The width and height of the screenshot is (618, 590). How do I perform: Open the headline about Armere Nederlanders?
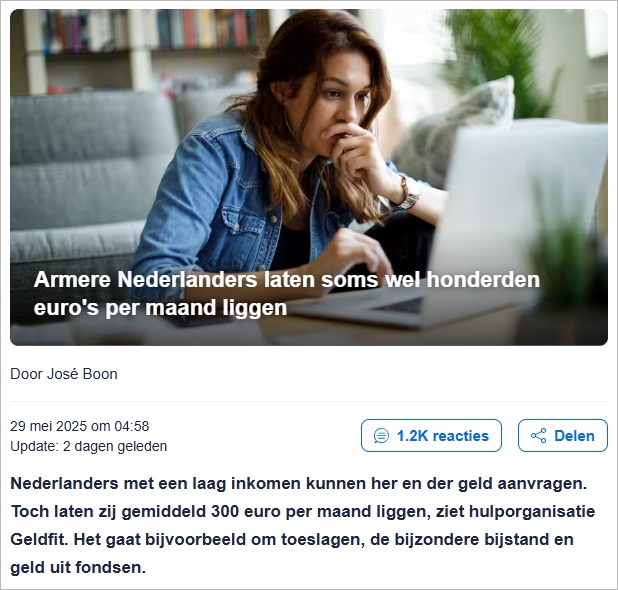coord(287,294)
